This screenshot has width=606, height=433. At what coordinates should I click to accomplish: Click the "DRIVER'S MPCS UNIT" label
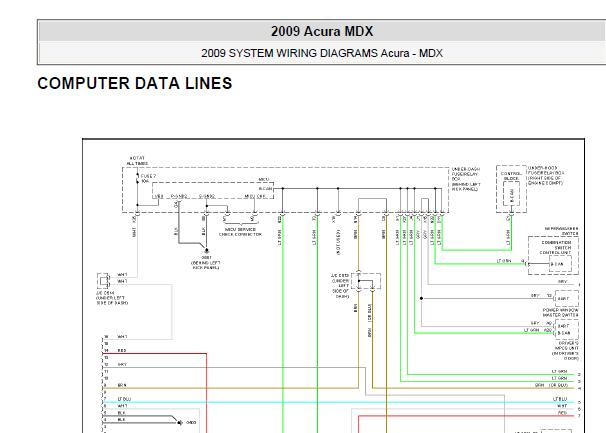point(565,351)
